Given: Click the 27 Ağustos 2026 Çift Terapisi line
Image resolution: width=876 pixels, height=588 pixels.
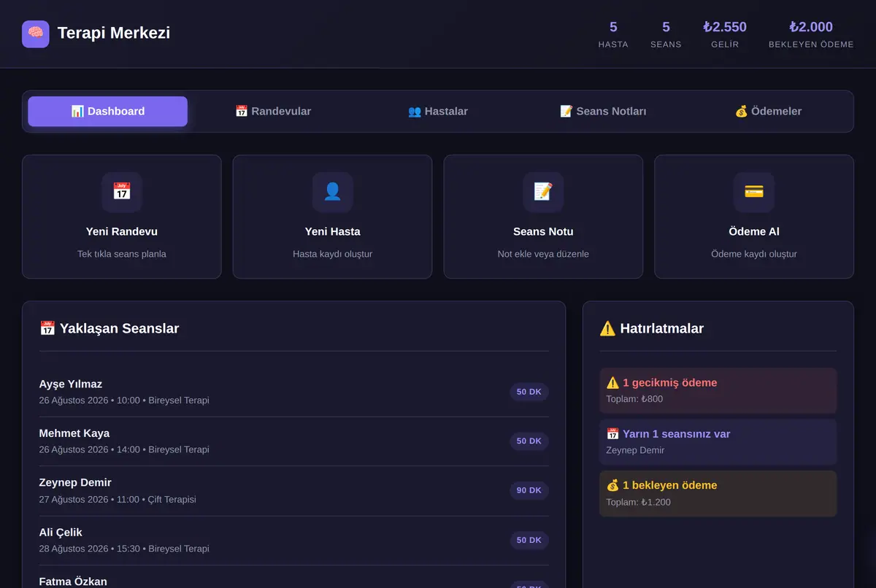Looking at the screenshot, I should (118, 499).
